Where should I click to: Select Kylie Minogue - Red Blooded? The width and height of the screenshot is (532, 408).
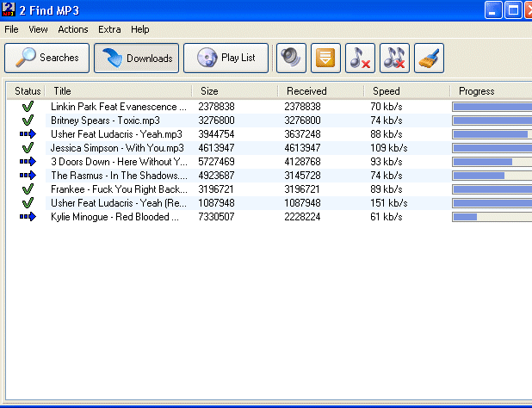114,216
